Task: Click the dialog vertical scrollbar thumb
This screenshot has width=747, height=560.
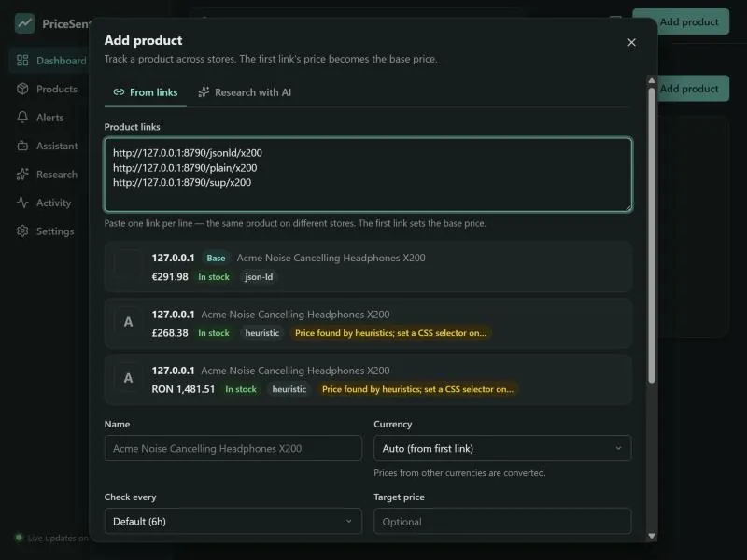Action: (651, 235)
